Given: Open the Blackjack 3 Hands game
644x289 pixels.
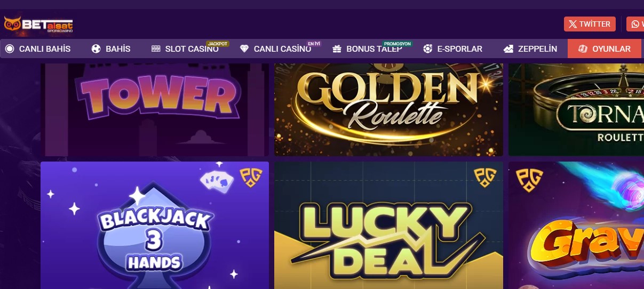Looking at the screenshot, I should click(155, 225).
